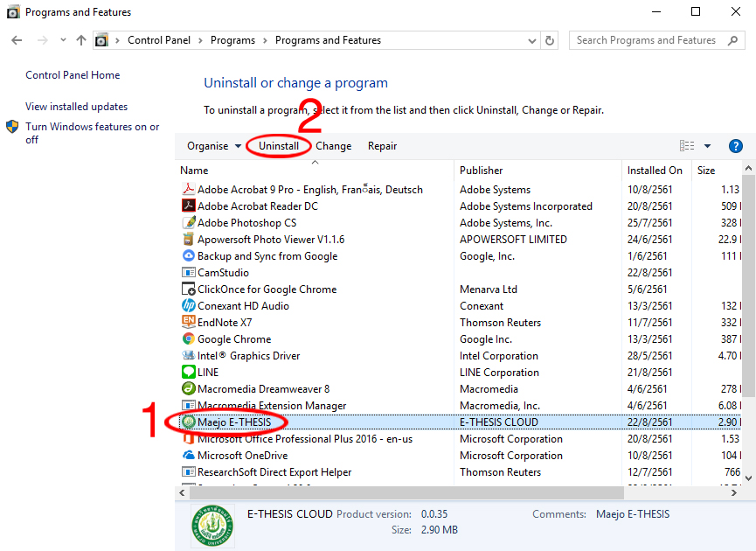
Task: Open the recent locations dropdown
Action: (63, 40)
